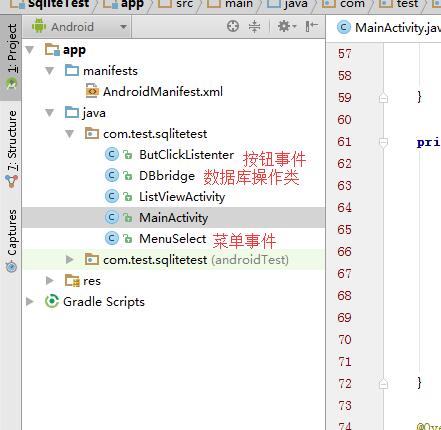
Task: Switch to the MainActivity.java editor tab
Action: point(388,28)
